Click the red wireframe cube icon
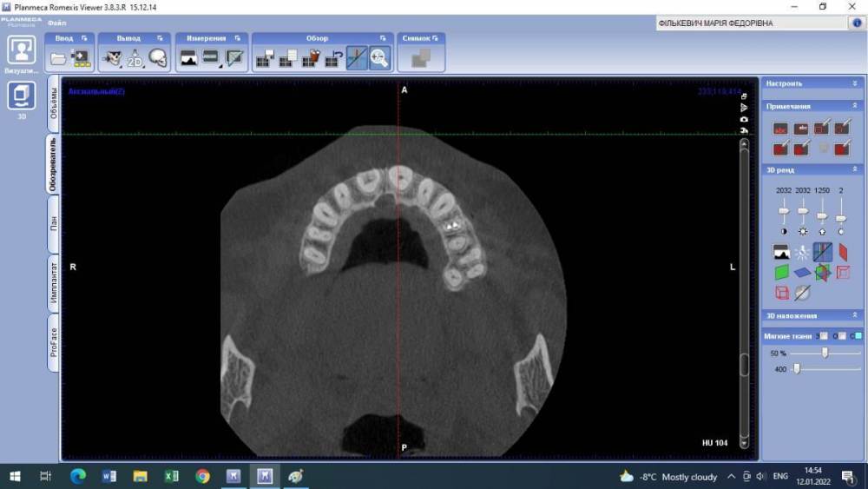This screenshot has width=868, height=489. [781, 294]
